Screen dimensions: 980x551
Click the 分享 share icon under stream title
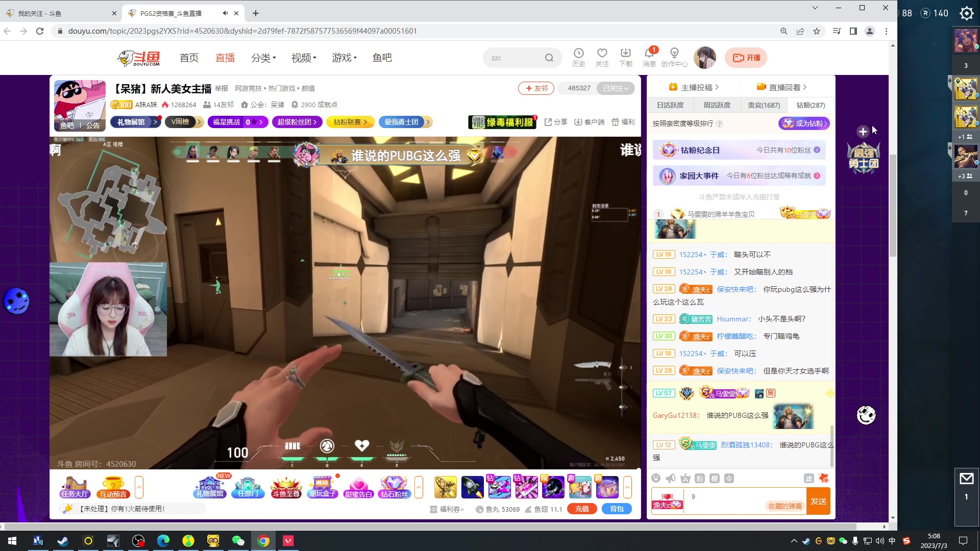(556, 122)
